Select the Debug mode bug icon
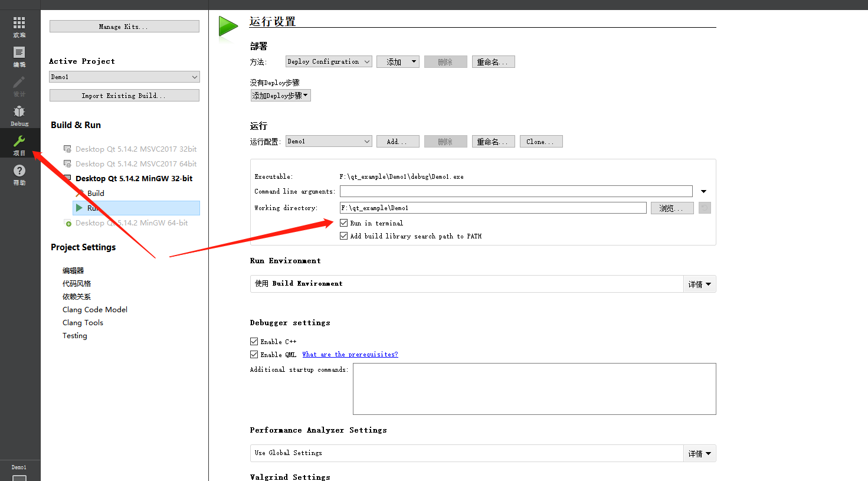 [19, 113]
